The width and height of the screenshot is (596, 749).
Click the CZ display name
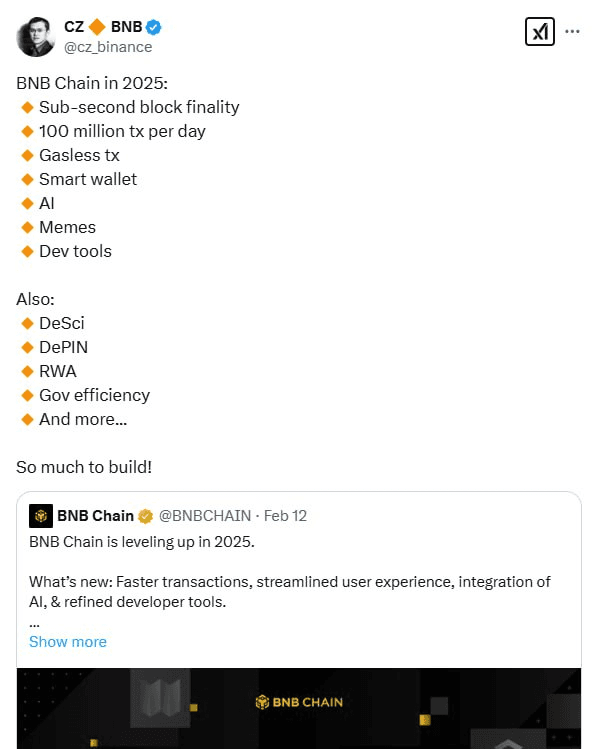[x=74, y=27]
